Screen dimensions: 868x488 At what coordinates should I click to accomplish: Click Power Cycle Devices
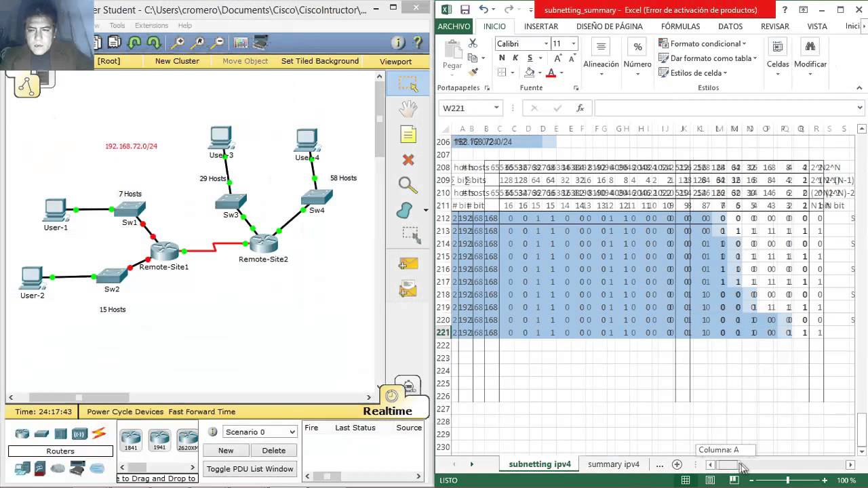pyautogui.click(x=125, y=411)
